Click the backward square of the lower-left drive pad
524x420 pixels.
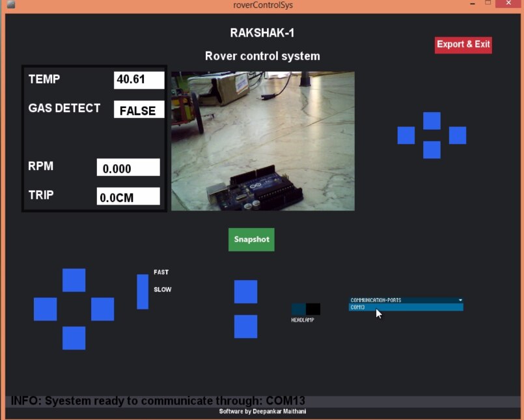(x=74, y=338)
